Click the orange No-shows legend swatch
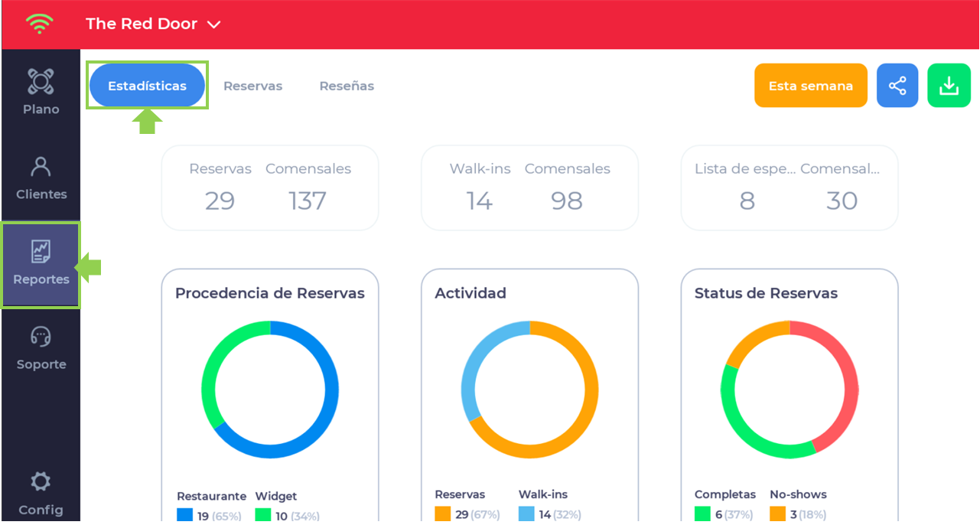980x525 pixels. tap(777, 514)
